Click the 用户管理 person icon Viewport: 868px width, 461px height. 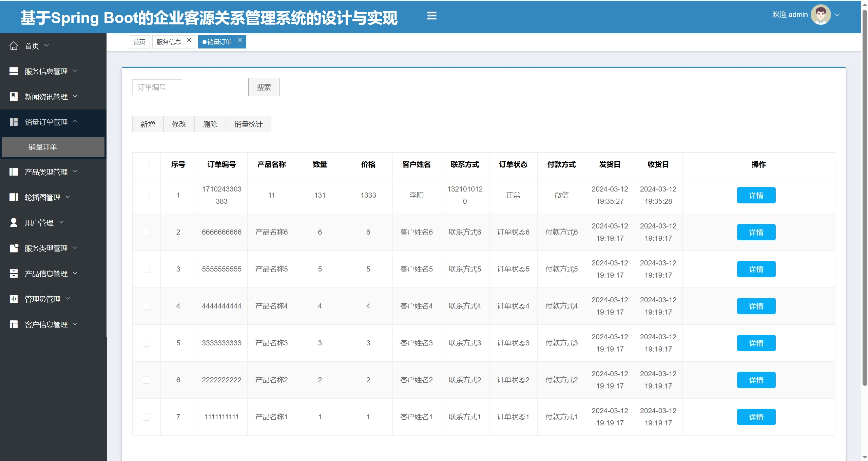pos(14,223)
